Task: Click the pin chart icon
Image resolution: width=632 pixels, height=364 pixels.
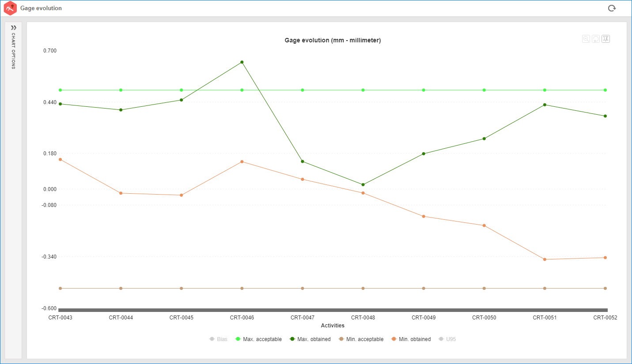Action: tap(606, 39)
